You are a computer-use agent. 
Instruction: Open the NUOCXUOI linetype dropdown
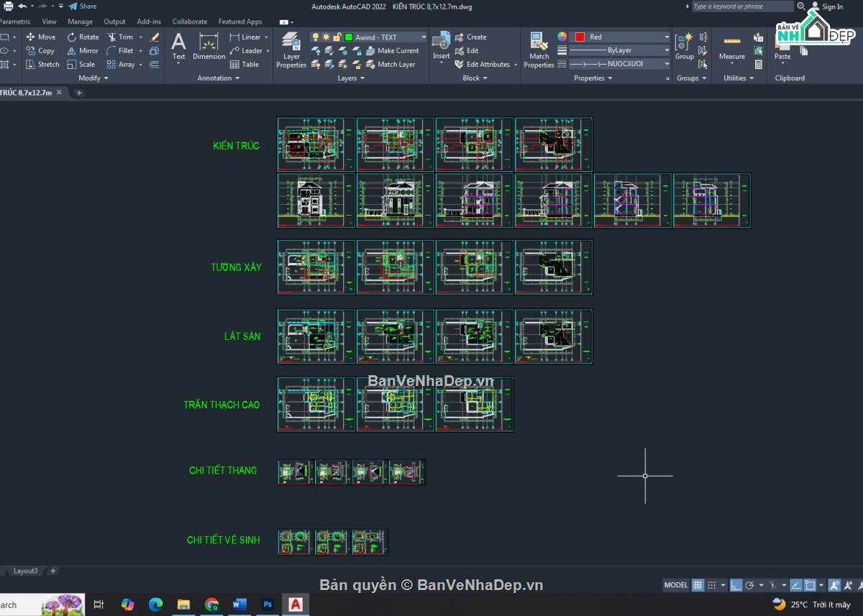[667, 63]
